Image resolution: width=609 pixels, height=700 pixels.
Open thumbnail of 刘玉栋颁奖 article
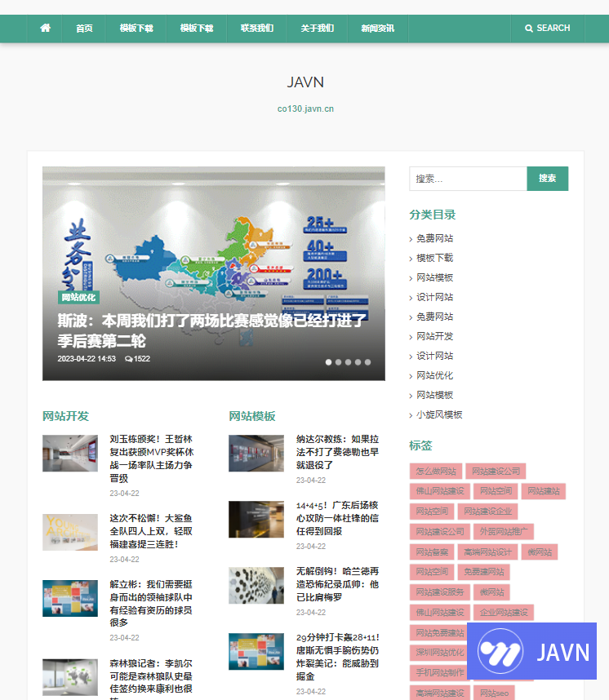pos(70,453)
